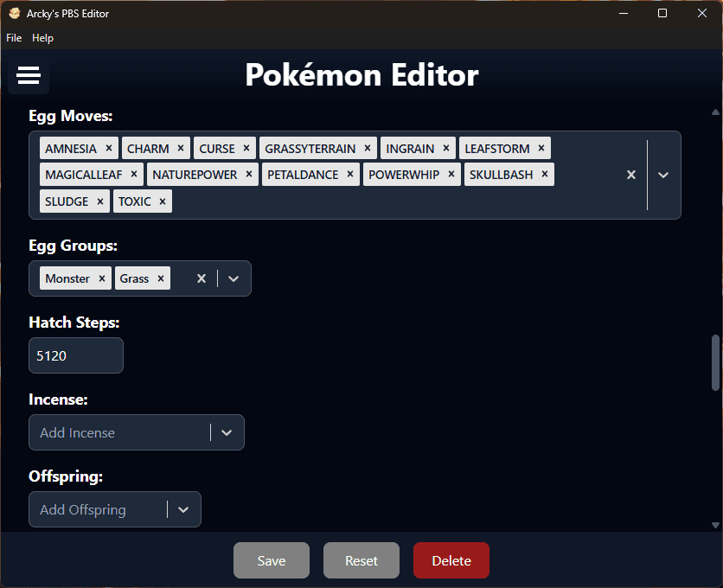Click the Save button

[x=272, y=560]
